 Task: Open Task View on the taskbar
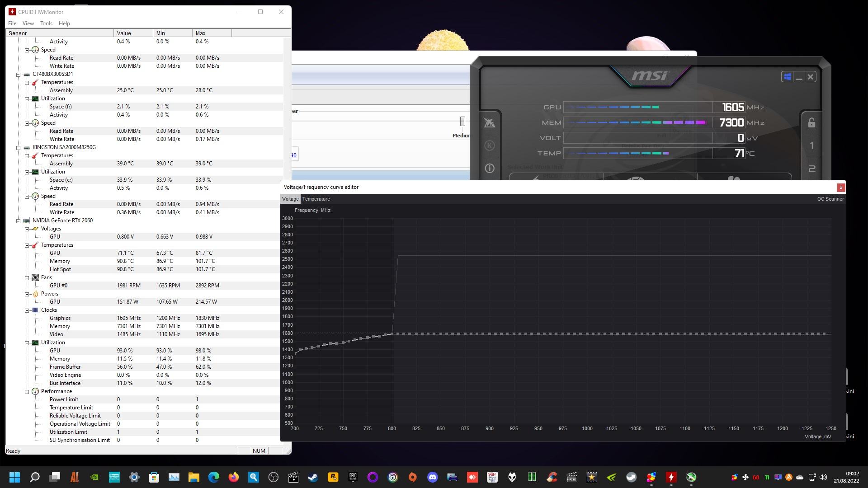[55, 477]
